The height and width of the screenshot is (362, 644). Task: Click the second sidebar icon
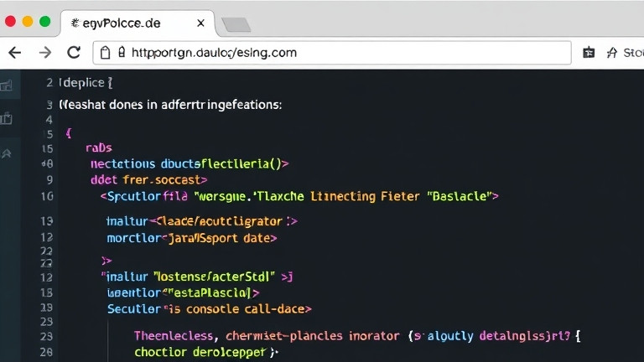pos(6,118)
